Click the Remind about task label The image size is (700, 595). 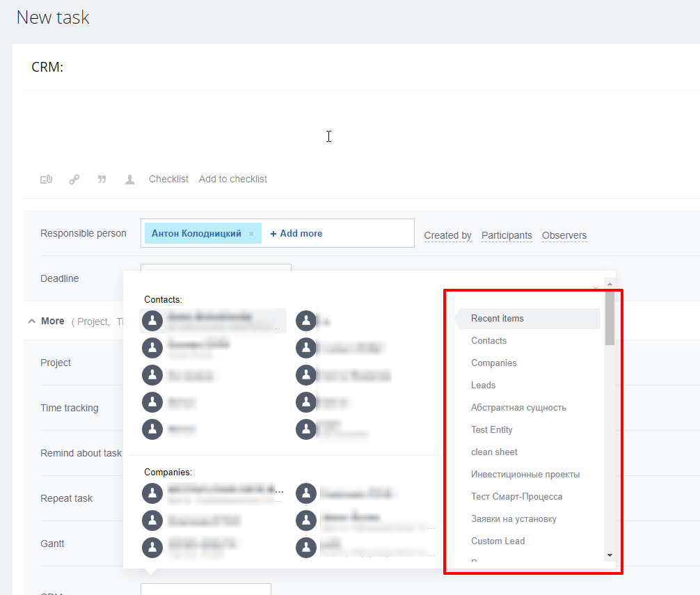[x=81, y=453]
